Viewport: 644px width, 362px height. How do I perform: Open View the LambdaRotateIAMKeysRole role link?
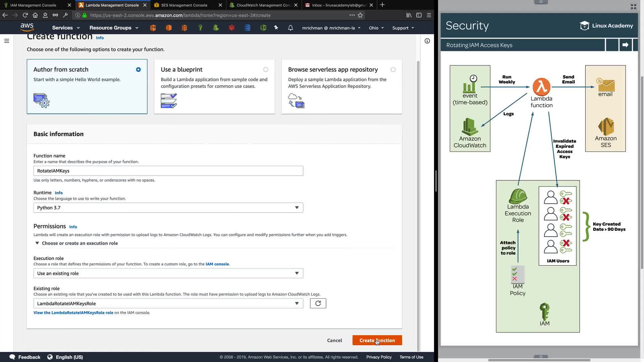[73, 313]
